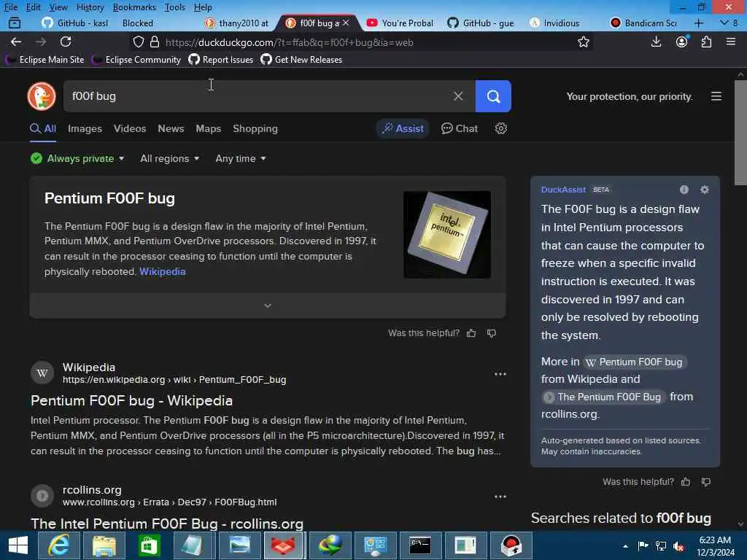Open the Firefox View icon
The height and width of the screenshot is (560, 747).
click(15, 23)
